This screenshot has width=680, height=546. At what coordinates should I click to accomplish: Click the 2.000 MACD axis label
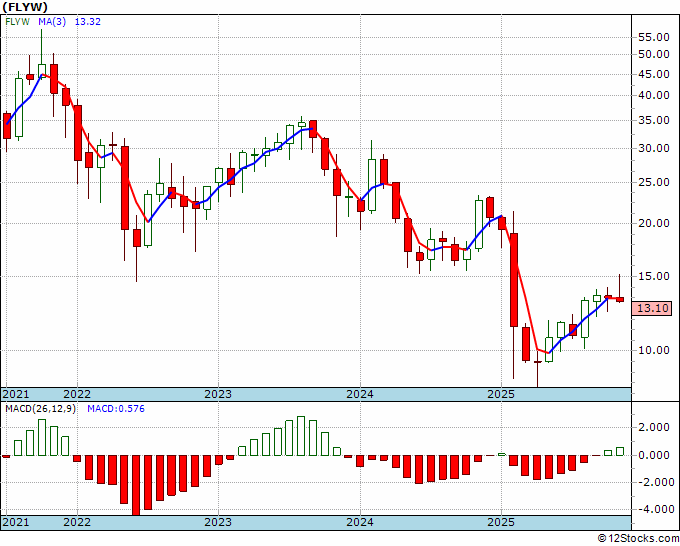(654, 428)
